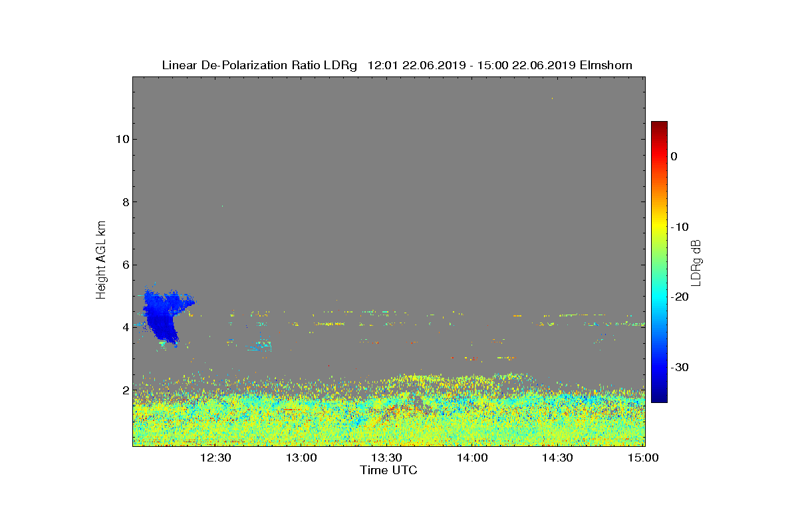Image resolution: width=798 pixels, height=532 pixels.
Task: Click the colorbar tick label -20
Action: [679, 297]
